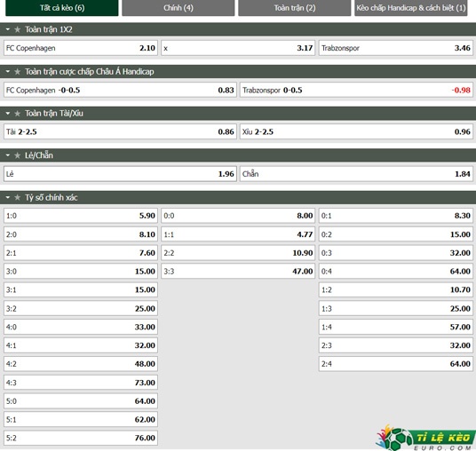Choose FC Copenhagen -0-0.5 handicap 0.83
This screenshot has height=451, width=476.
[x=120, y=91]
